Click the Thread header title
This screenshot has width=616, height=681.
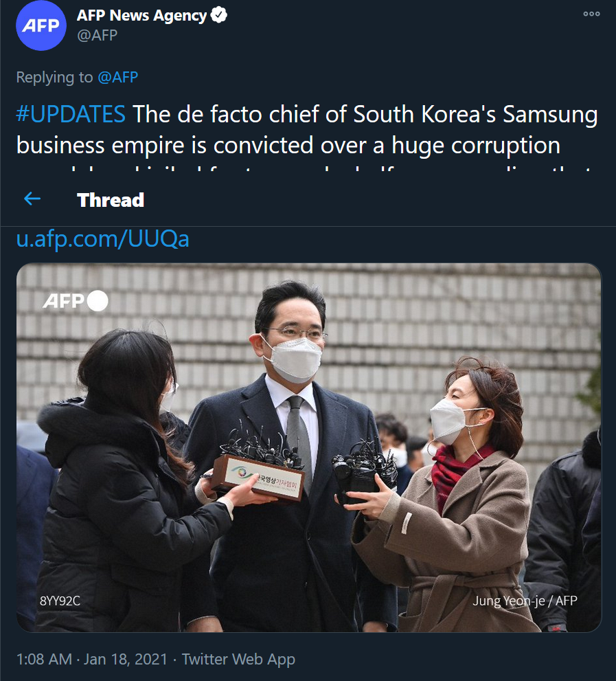coord(111,200)
